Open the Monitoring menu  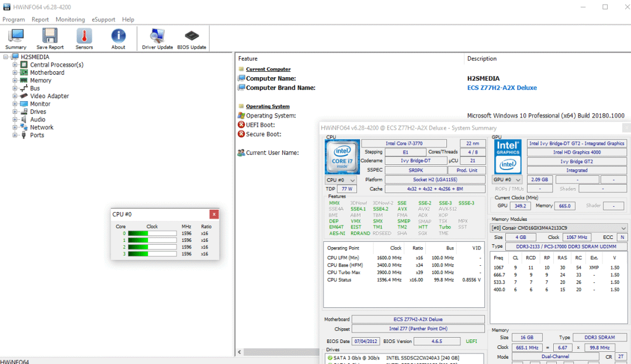coord(70,19)
